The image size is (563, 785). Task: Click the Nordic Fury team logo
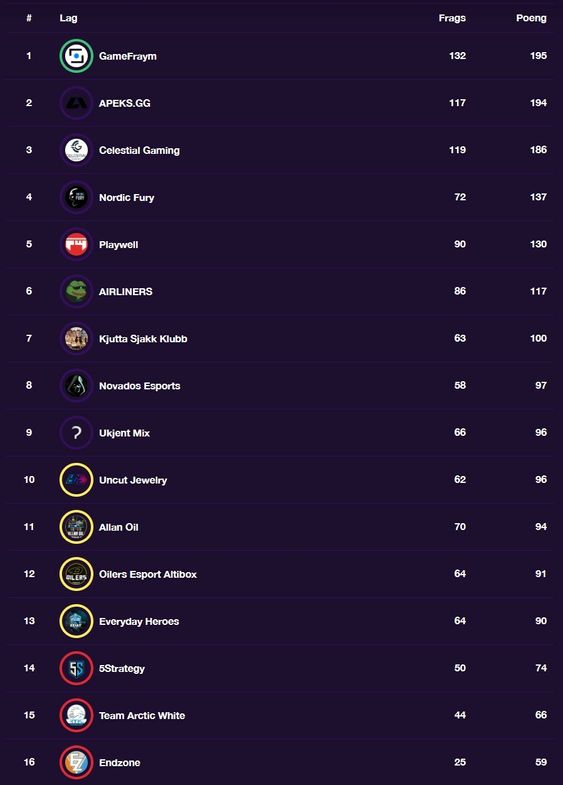coord(76,197)
